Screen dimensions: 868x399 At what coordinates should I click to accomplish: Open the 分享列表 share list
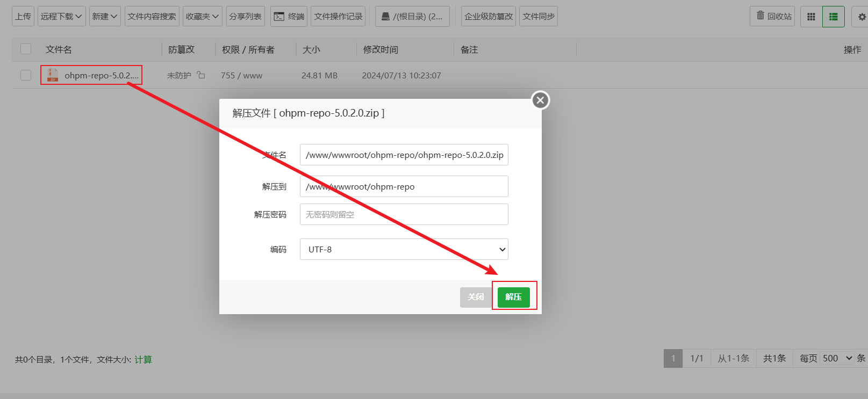pos(245,17)
